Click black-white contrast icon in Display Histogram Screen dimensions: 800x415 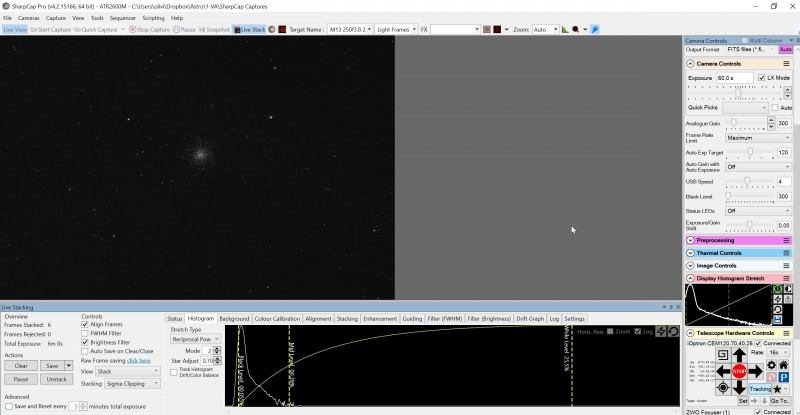click(x=788, y=288)
